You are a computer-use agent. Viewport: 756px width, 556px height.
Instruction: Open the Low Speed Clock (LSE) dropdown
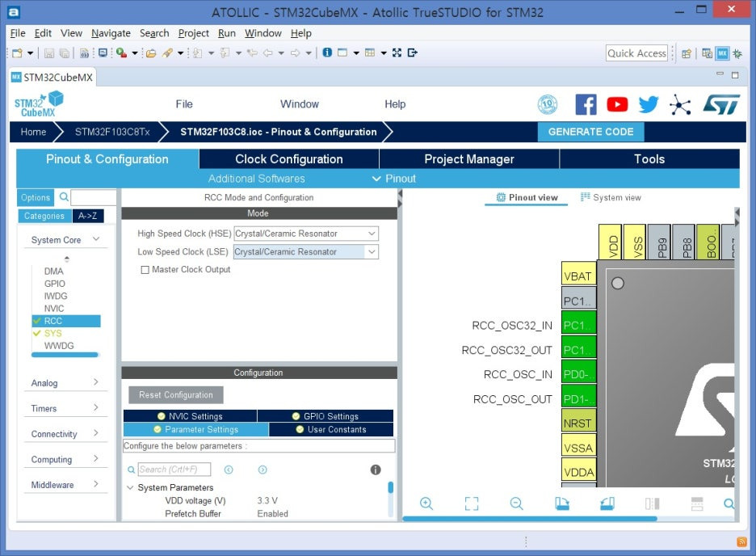pyautogui.click(x=306, y=251)
